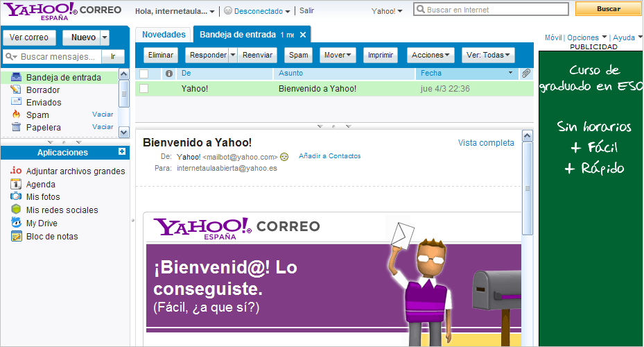Click the Salir link
Image resolution: width=644 pixels, height=347 pixels.
tap(306, 10)
